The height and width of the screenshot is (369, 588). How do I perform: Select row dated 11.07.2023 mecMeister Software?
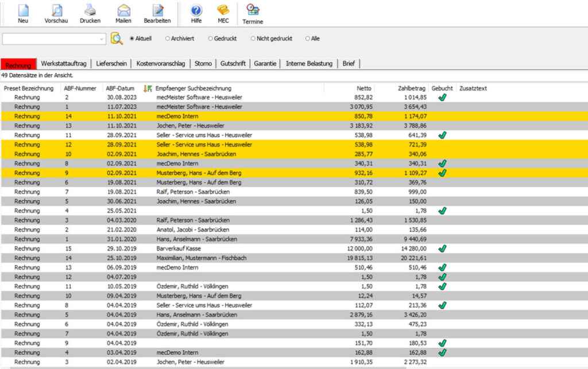[x=294, y=106]
